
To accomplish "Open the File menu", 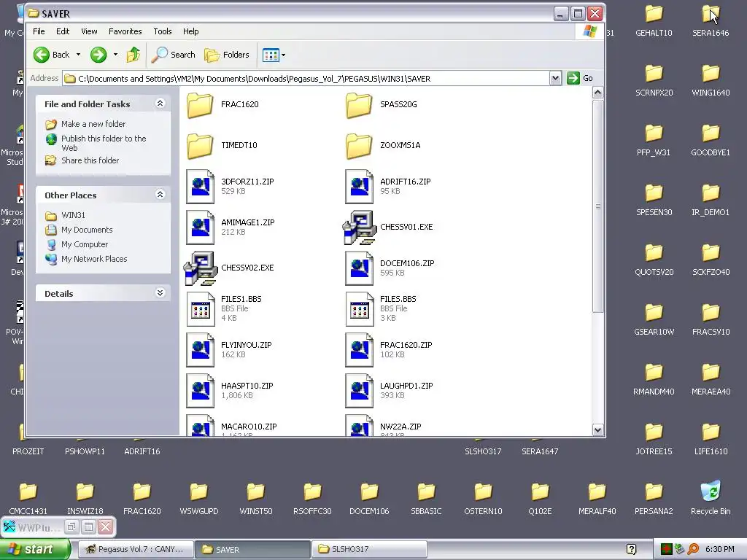I will pos(39,31).
